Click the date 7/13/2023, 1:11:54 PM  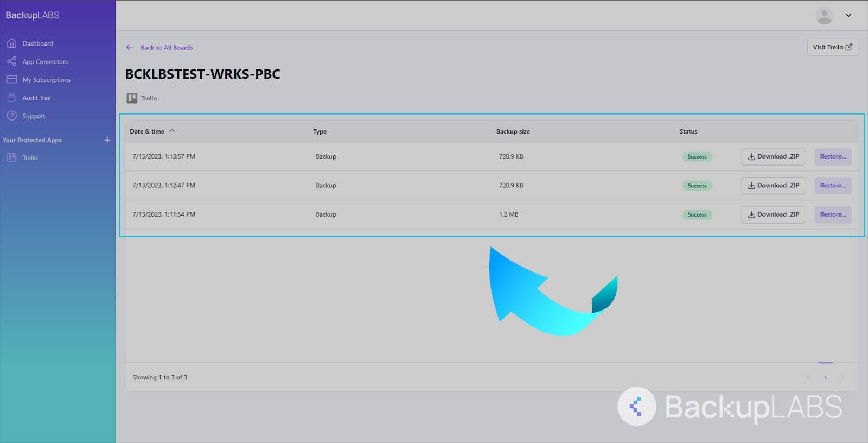(x=164, y=214)
